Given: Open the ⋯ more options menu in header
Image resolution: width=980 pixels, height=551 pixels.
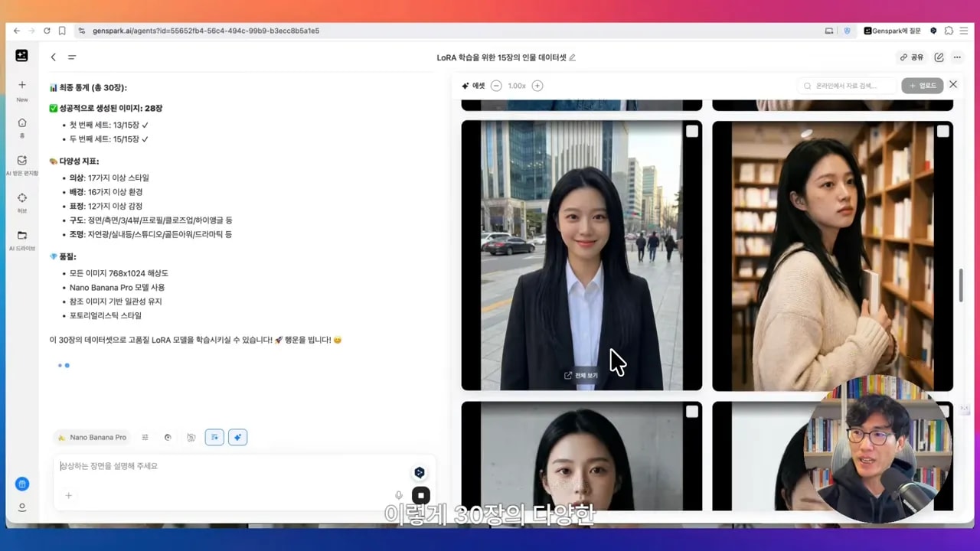Looking at the screenshot, I should [957, 57].
